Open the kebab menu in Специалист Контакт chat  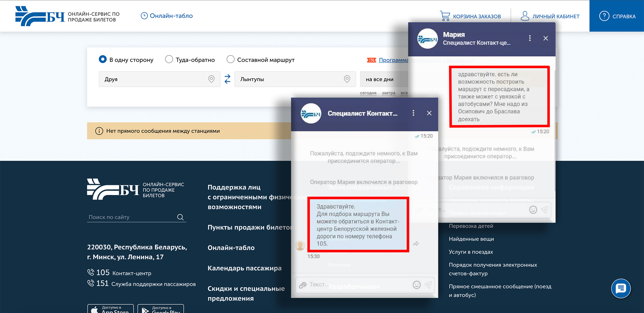coord(414,113)
